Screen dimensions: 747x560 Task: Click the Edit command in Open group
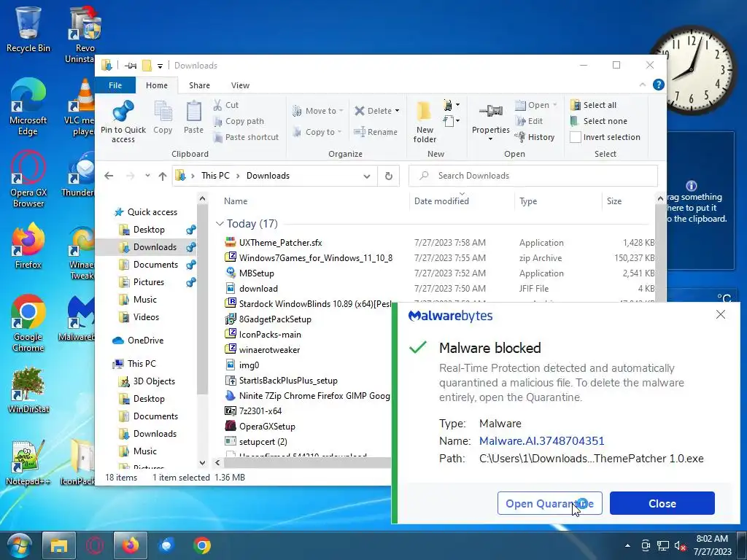coord(530,121)
